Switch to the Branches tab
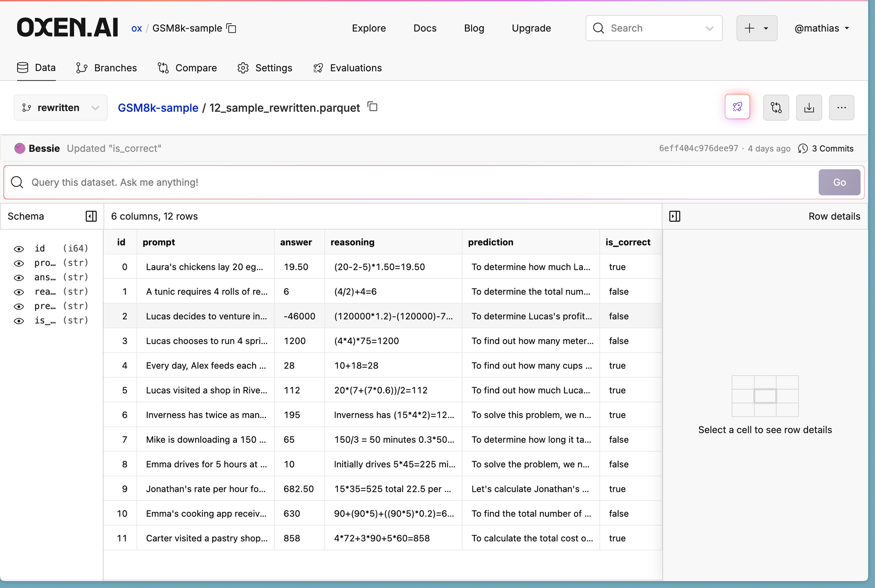 (106, 68)
